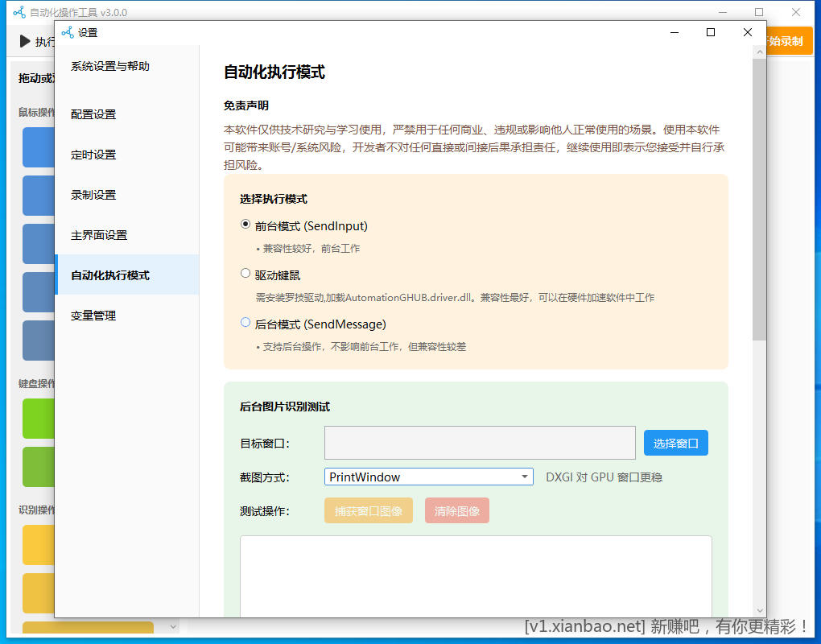Select 前台模式 (SendInput) execution mode
This screenshot has width=821, height=644.
coord(245,225)
